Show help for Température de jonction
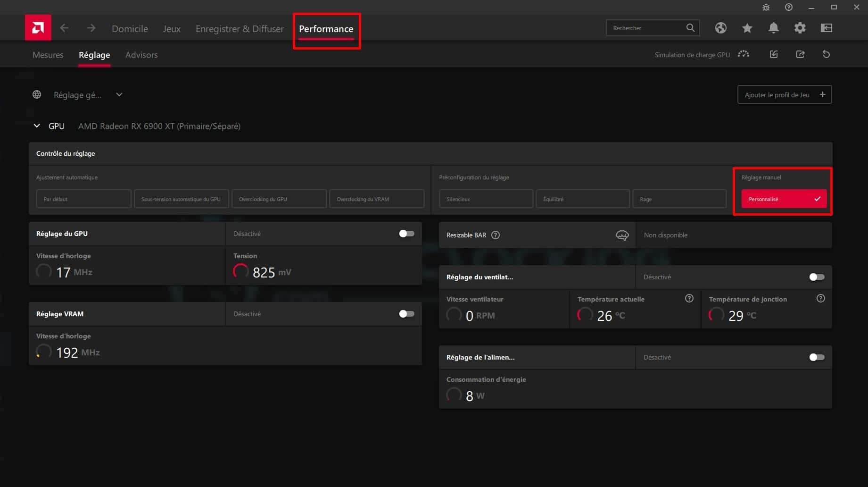 (820, 298)
